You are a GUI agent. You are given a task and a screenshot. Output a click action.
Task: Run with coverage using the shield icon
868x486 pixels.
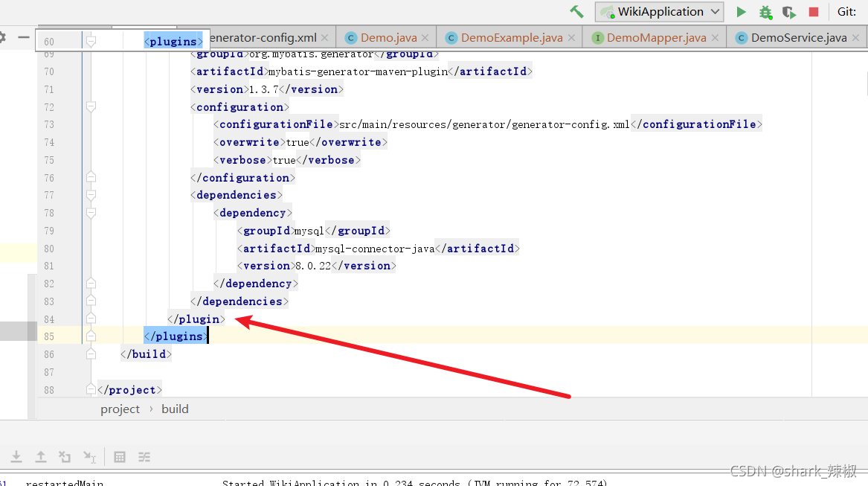tap(789, 12)
